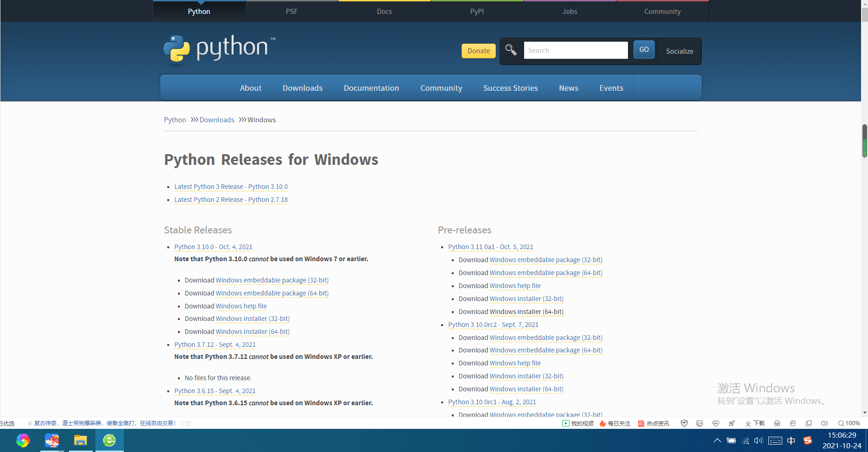Click the Sogou input method tray icon
Screen dimensions: 868x452
(x=808, y=440)
